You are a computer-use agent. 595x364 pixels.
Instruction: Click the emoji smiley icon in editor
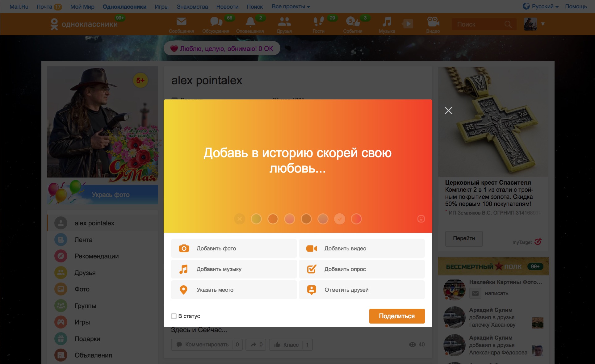pyautogui.click(x=421, y=219)
